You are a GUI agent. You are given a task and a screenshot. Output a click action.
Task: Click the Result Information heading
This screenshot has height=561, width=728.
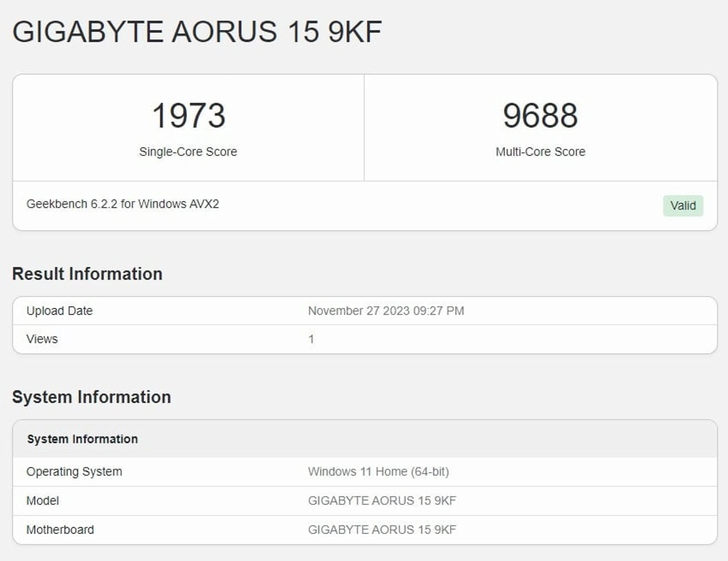click(x=87, y=274)
